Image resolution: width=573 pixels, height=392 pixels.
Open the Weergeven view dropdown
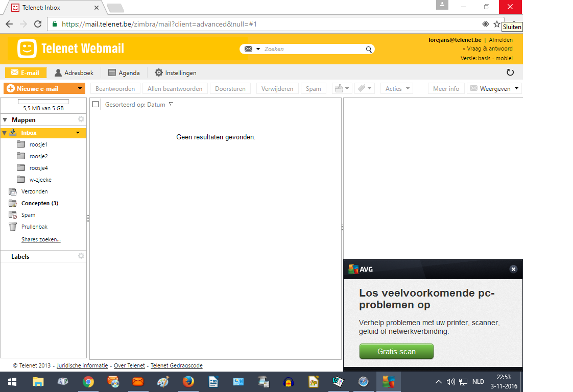[x=494, y=88]
